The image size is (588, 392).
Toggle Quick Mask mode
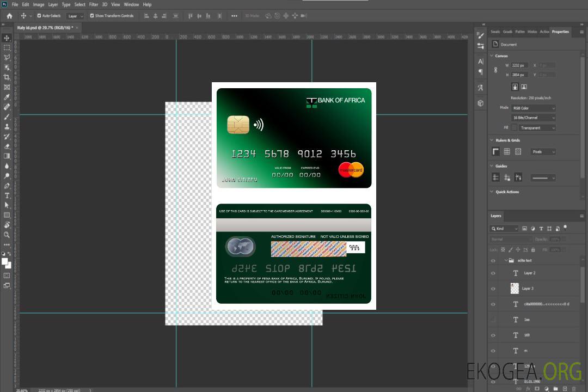coord(7,275)
